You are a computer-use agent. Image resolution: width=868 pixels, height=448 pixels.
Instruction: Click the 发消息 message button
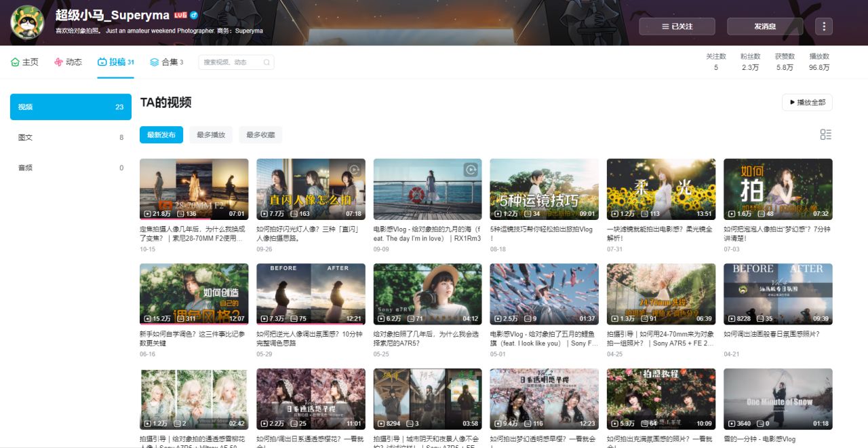point(765,26)
